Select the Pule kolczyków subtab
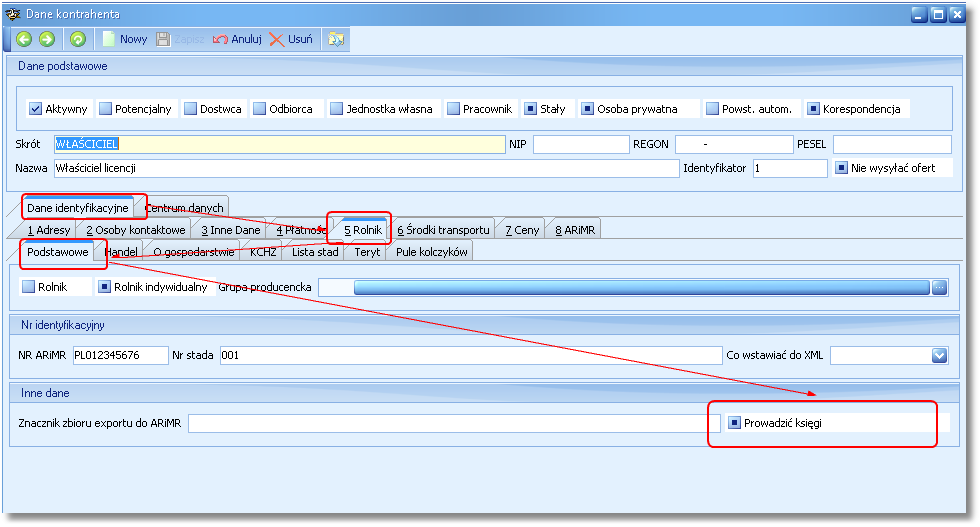 pos(431,252)
